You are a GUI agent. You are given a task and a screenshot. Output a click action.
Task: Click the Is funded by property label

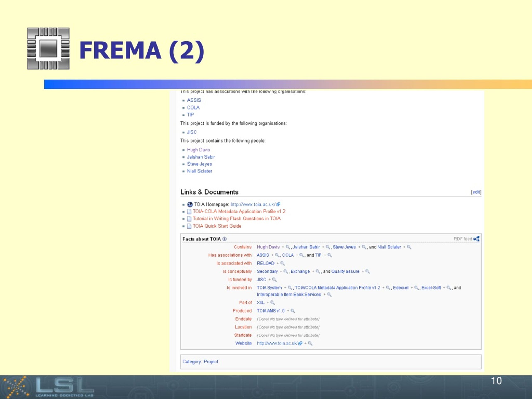point(240,280)
